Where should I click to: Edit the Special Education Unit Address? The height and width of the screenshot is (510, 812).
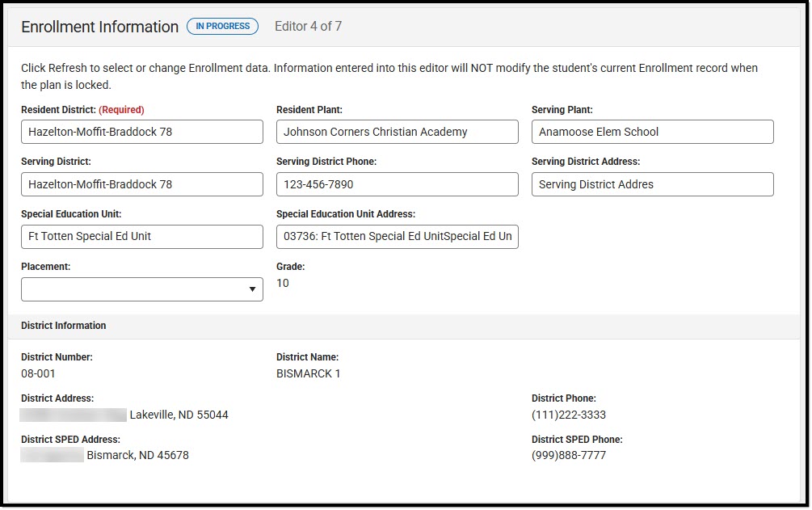397,236
